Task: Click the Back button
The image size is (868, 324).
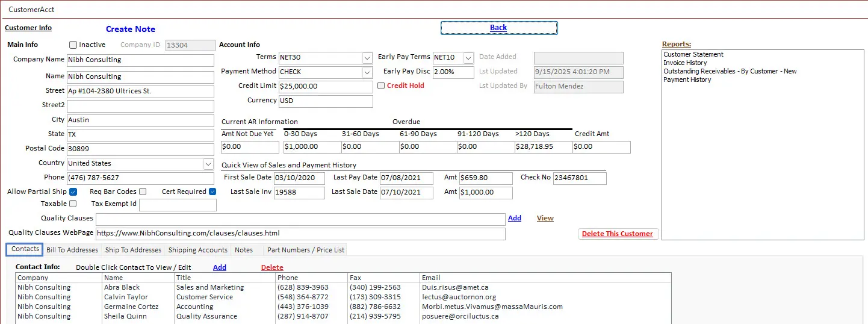Action: coord(499,28)
